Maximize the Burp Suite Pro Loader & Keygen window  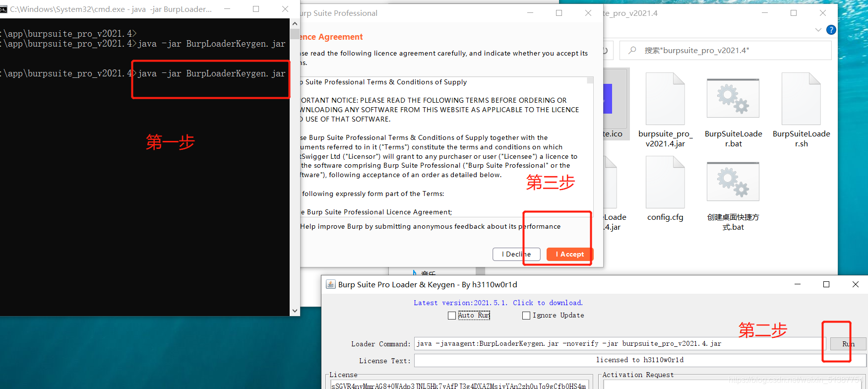(826, 284)
